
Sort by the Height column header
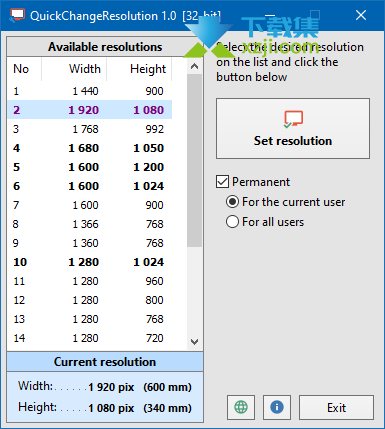point(139,69)
